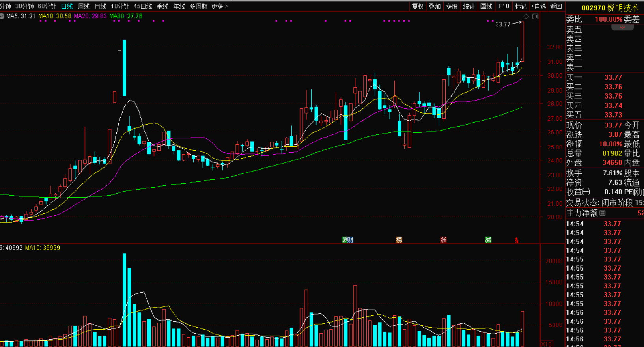Open the F10 company info page
644x347 pixels.
(504, 6)
